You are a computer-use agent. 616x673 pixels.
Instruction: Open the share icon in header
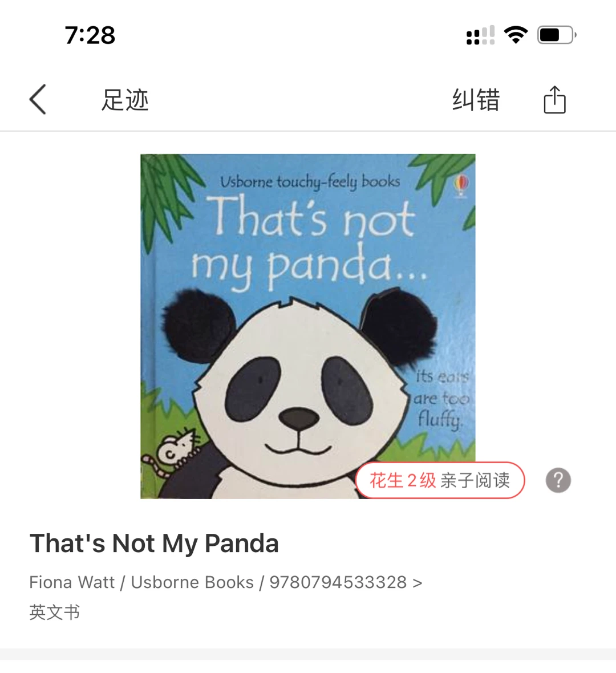click(x=554, y=100)
